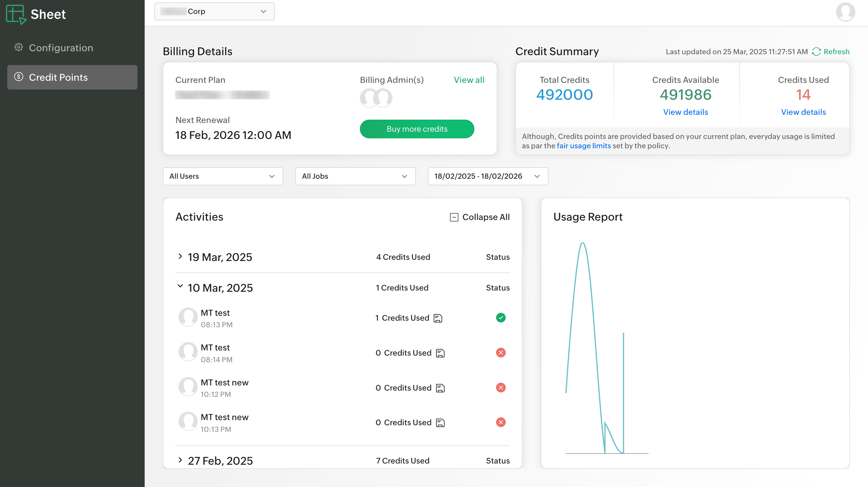Screen dimensions: 868x487
Task: Open the Configuration sidebar item
Action: point(61,48)
